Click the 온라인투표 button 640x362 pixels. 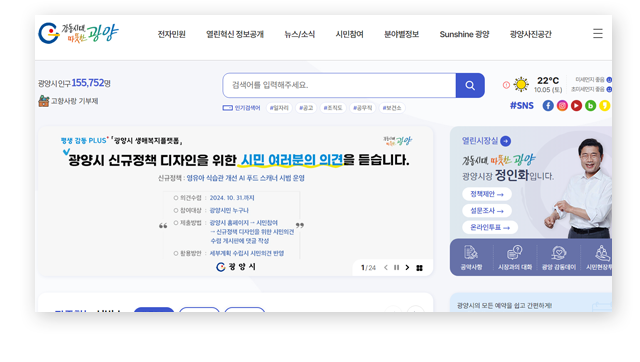(x=490, y=227)
